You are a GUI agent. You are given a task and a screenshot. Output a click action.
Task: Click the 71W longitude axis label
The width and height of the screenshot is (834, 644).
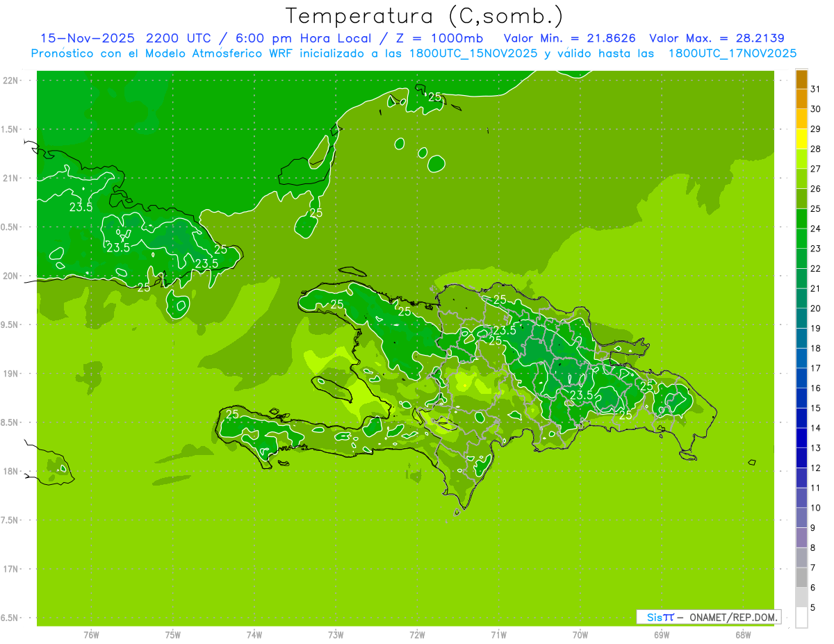498,635
